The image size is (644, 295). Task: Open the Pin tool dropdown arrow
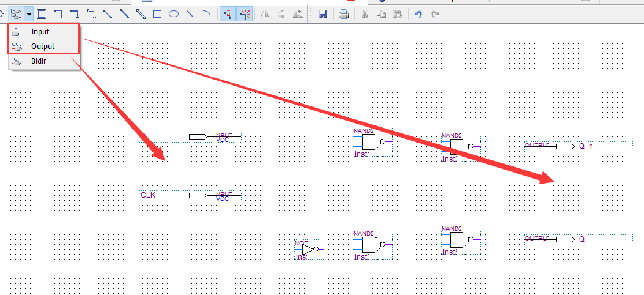pos(29,14)
